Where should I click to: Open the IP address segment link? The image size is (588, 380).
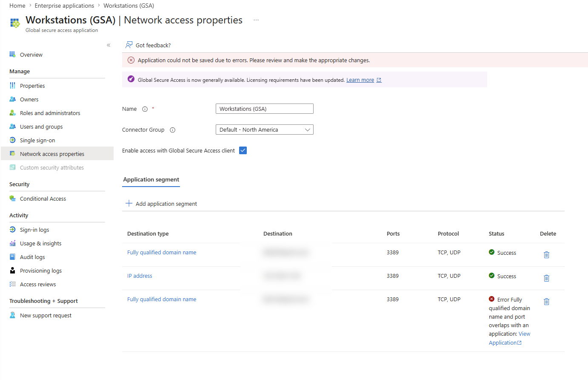tap(140, 276)
